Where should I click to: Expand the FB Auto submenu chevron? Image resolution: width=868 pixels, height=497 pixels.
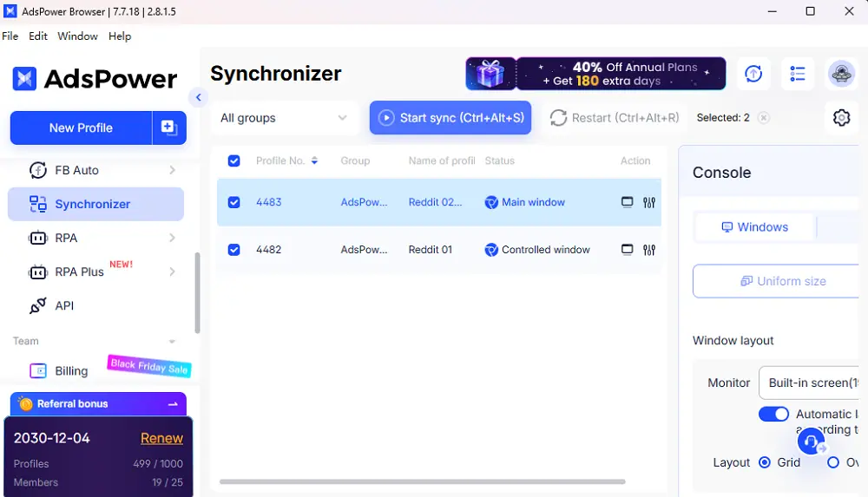click(172, 171)
